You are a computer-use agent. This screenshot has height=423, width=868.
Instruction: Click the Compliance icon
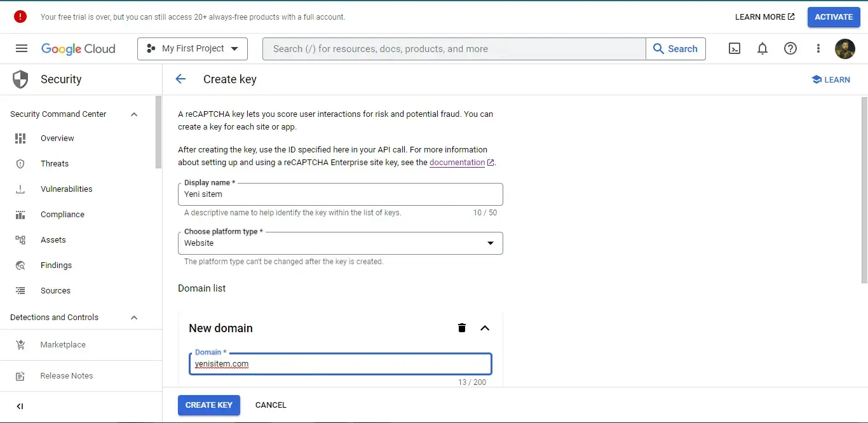(x=20, y=215)
